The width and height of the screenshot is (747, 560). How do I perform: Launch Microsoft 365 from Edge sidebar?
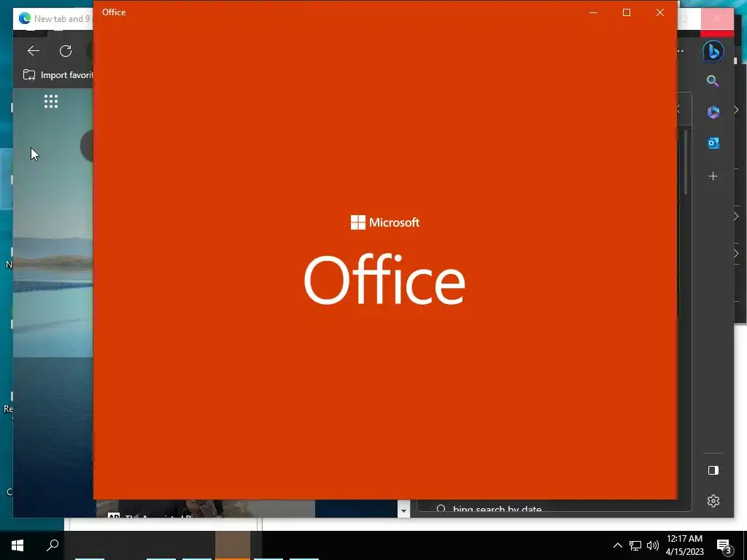pos(713,112)
